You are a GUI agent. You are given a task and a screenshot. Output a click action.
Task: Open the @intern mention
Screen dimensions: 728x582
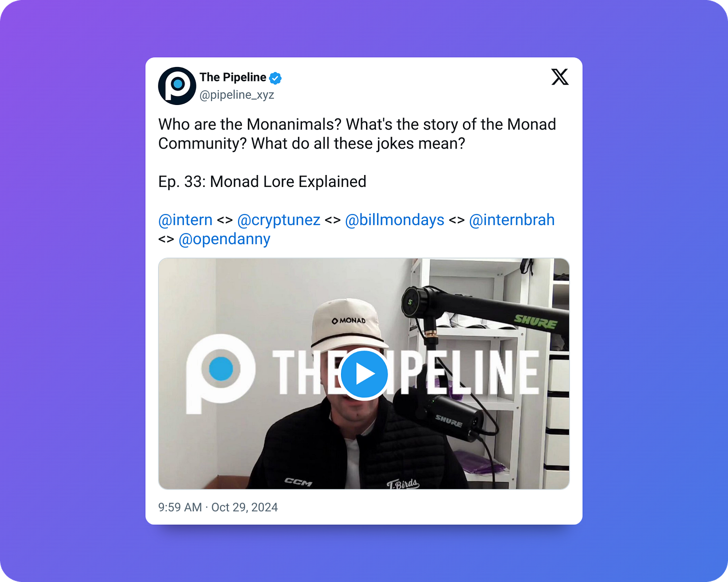coord(185,220)
